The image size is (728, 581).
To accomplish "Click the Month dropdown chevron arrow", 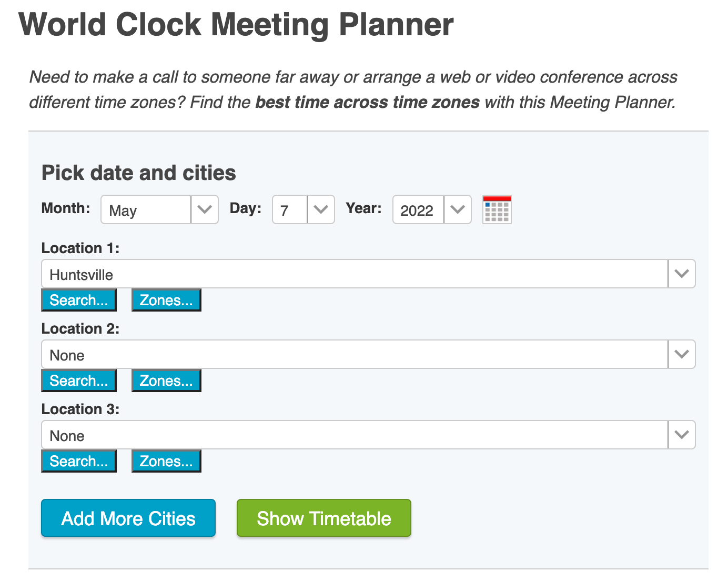I will (x=205, y=209).
